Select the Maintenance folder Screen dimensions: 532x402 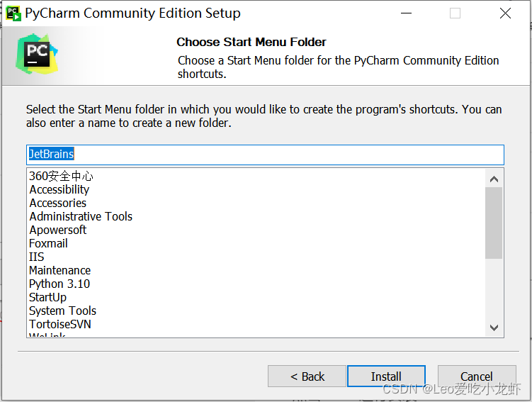tap(60, 270)
